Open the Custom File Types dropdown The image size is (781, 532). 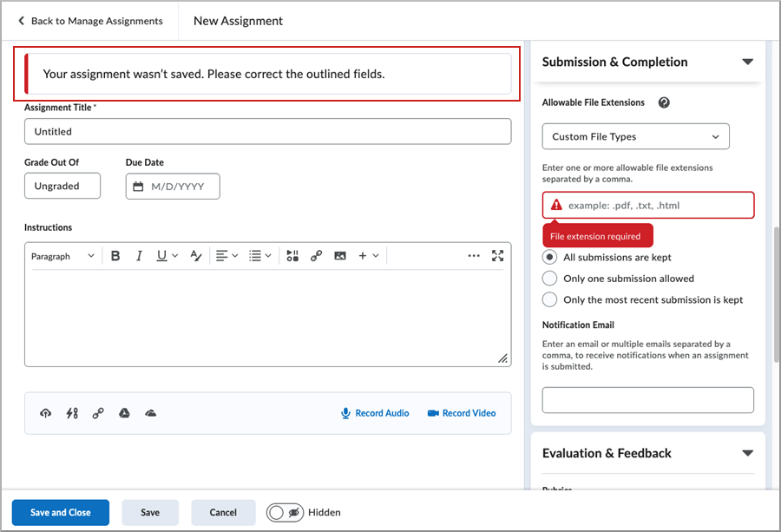click(x=635, y=136)
